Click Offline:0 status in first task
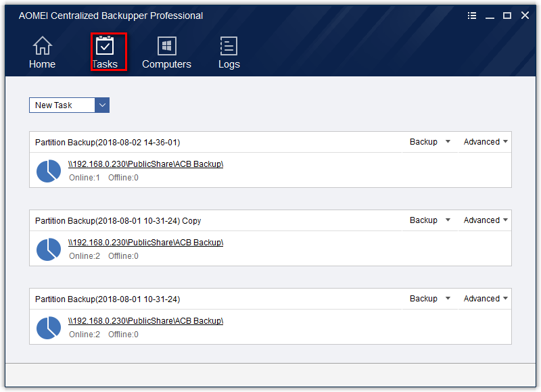This screenshot has height=392, width=541. click(123, 178)
